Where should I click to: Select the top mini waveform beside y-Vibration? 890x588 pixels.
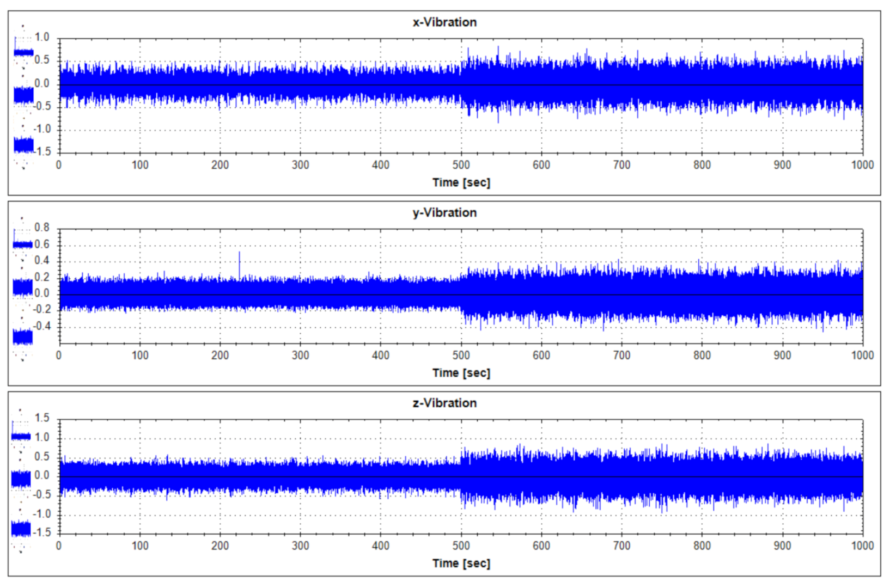(x=23, y=244)
